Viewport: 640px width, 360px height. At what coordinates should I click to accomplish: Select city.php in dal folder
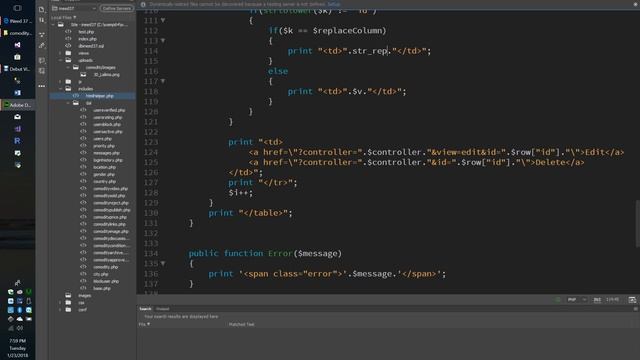click(100, 274)
